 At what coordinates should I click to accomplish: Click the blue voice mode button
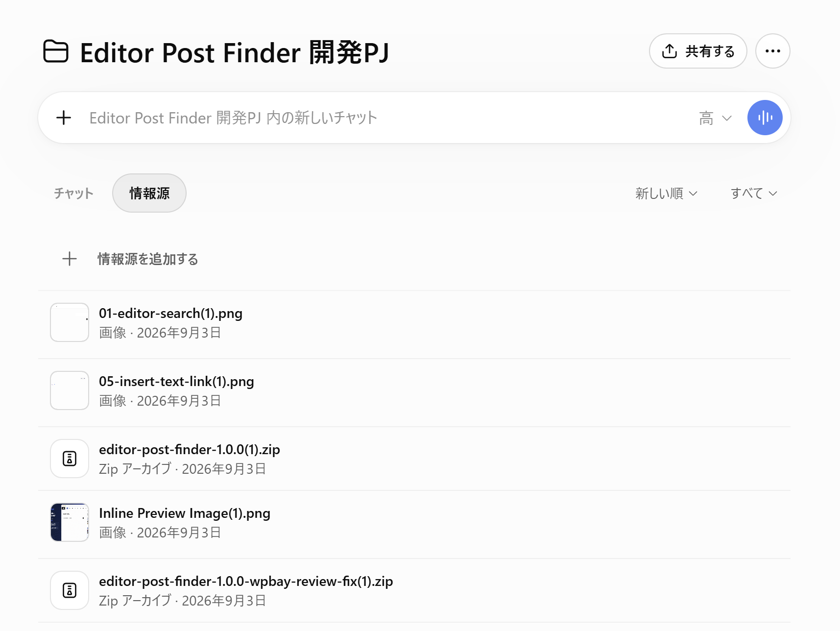[765, 118]
